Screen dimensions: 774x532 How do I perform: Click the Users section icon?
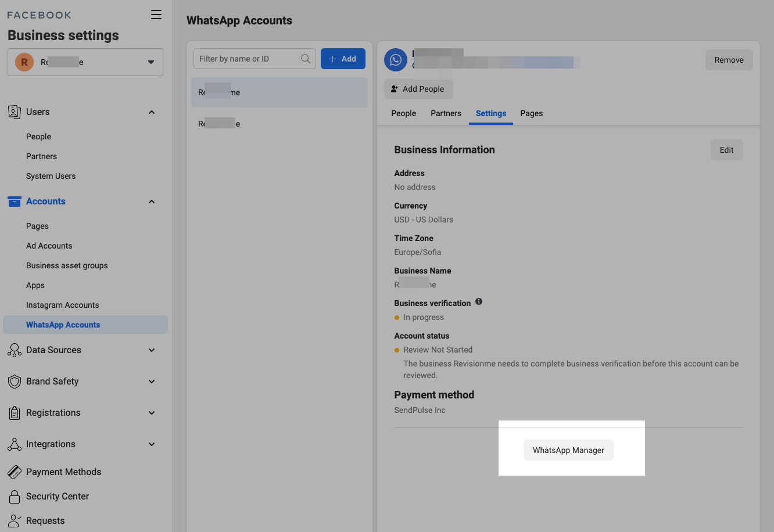(x=15, y=112)
